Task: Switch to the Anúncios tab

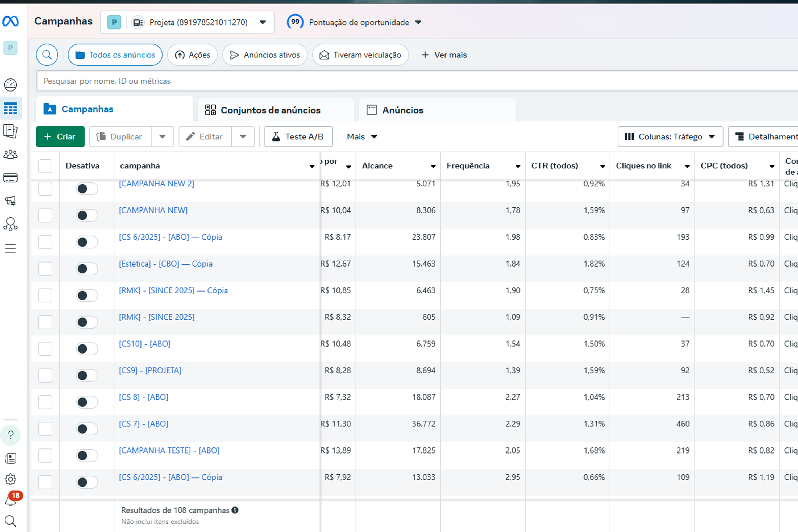Action: click(438, 110)
